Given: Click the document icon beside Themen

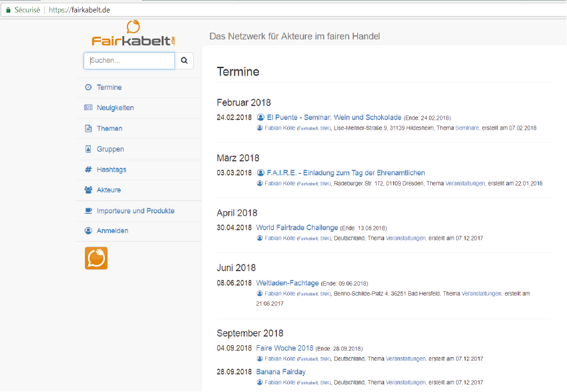Looking at the screenshot, I should 88,128.
